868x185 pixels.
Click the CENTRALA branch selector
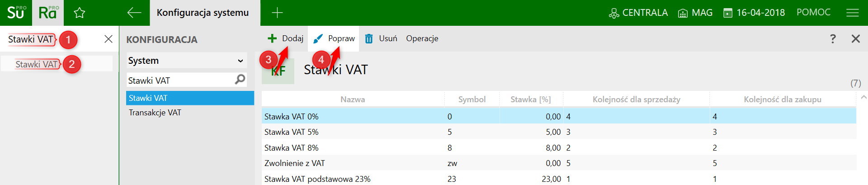pyautogui.click(x=638, y=13)
